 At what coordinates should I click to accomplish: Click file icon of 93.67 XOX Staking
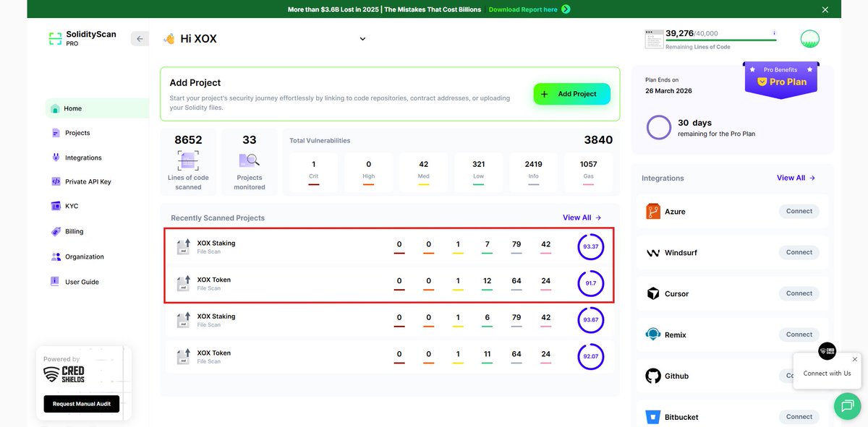click(x=184, y=320)
